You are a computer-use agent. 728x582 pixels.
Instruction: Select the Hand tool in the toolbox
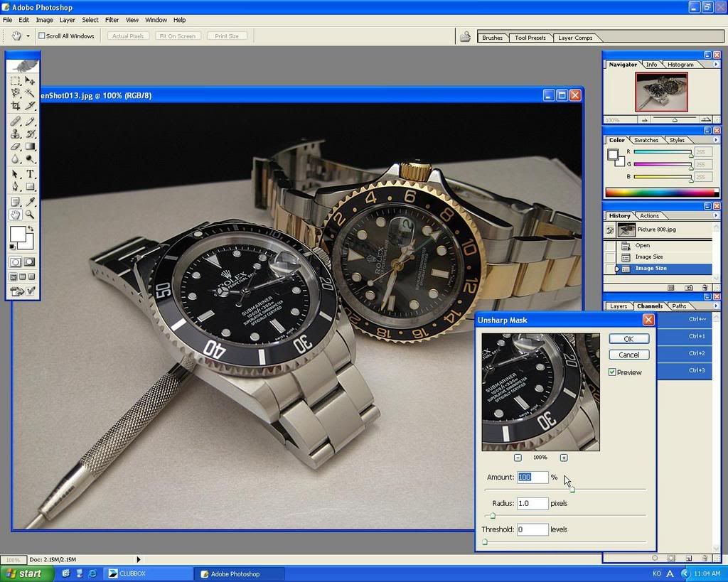point(16,215)
